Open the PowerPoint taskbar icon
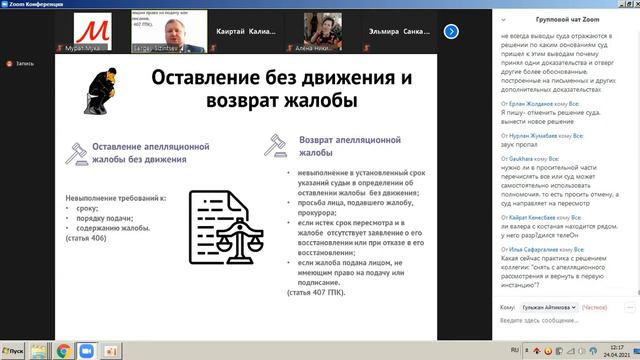The height and width of the screenshot is (360, 640). pos(111,351)
